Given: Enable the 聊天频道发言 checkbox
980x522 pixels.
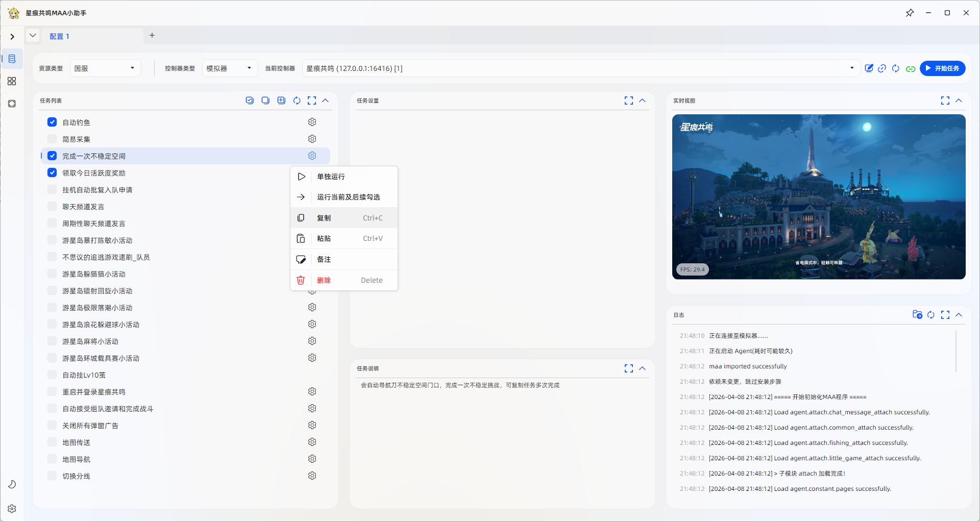Looking at the screenshot, I should 52,206.
